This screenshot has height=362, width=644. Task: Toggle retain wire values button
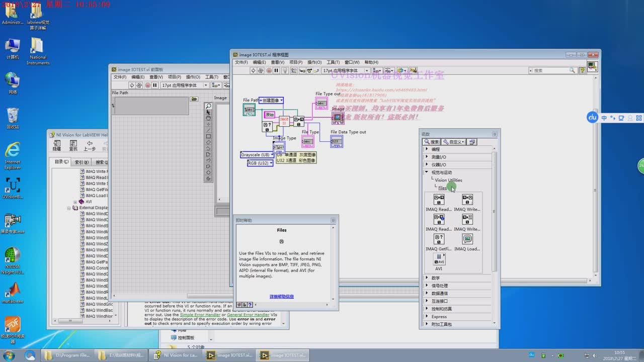tap(293, 70)
